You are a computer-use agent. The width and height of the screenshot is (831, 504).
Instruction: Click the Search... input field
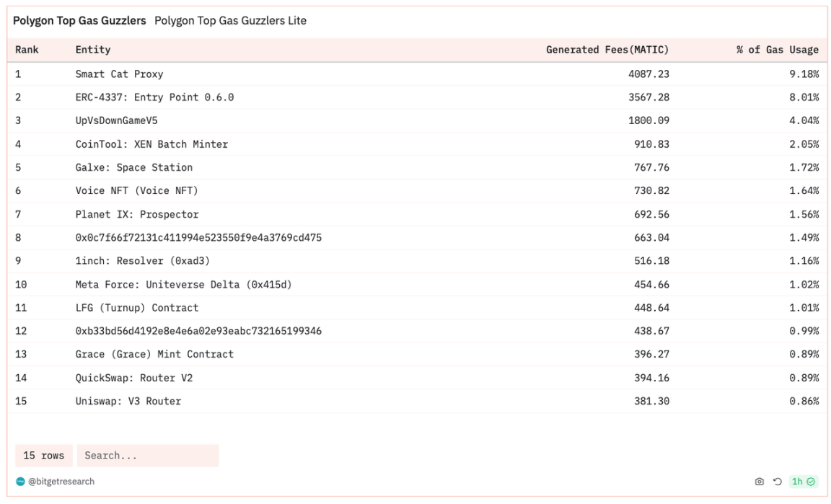point(147,456)
